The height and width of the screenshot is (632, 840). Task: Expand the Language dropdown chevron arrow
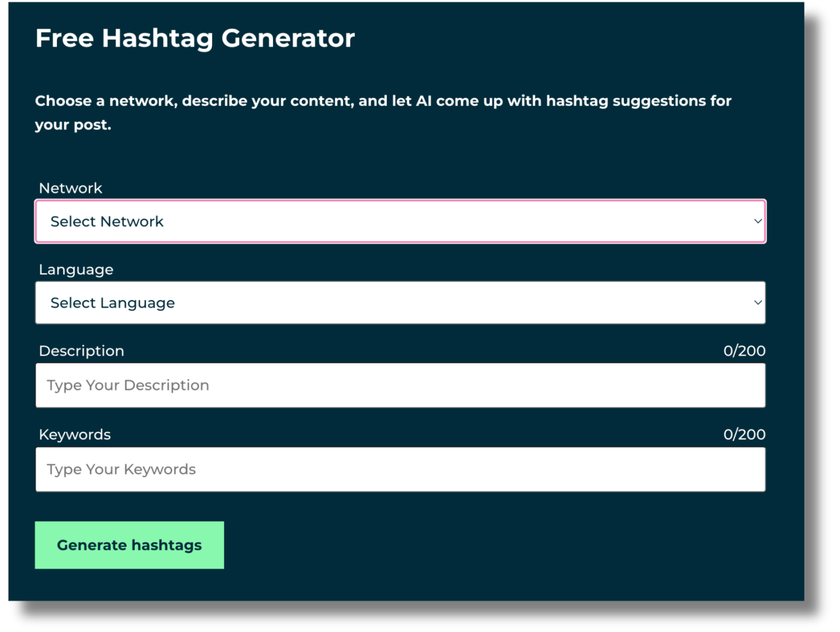click(x=757, y=302)
